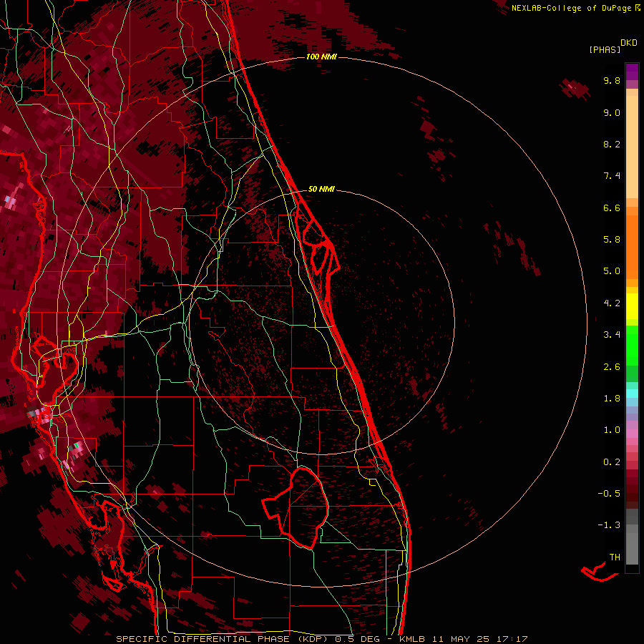
Task: Click the 9.8 value on the color scale
Action: point(612,80)
